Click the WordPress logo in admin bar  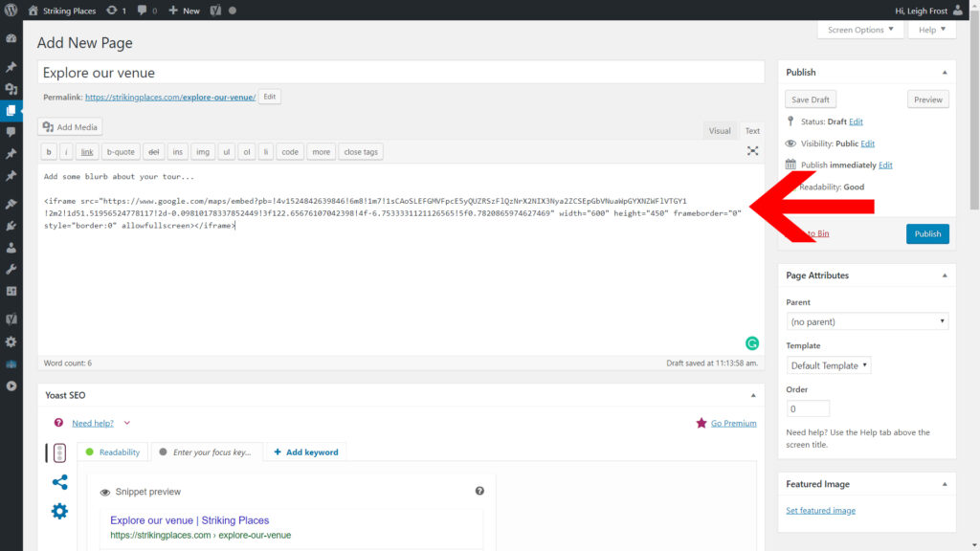11,11
